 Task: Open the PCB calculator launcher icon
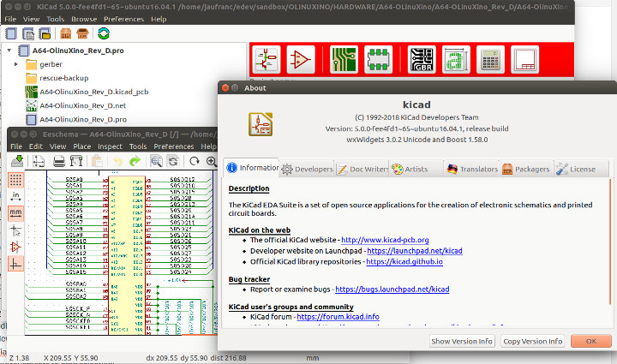[x=490, y=59]
